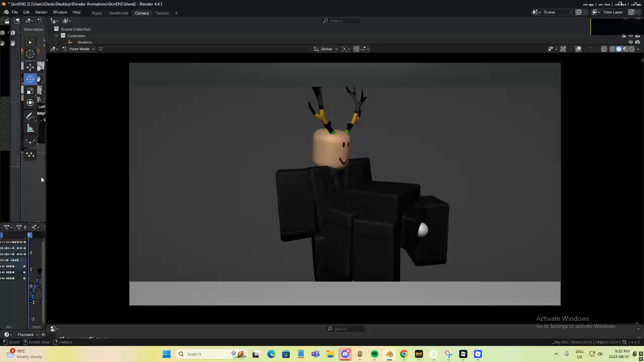
Task: Switch to the Rigky workspace tab
Action: pyautogui.click(x=97, y=13)
